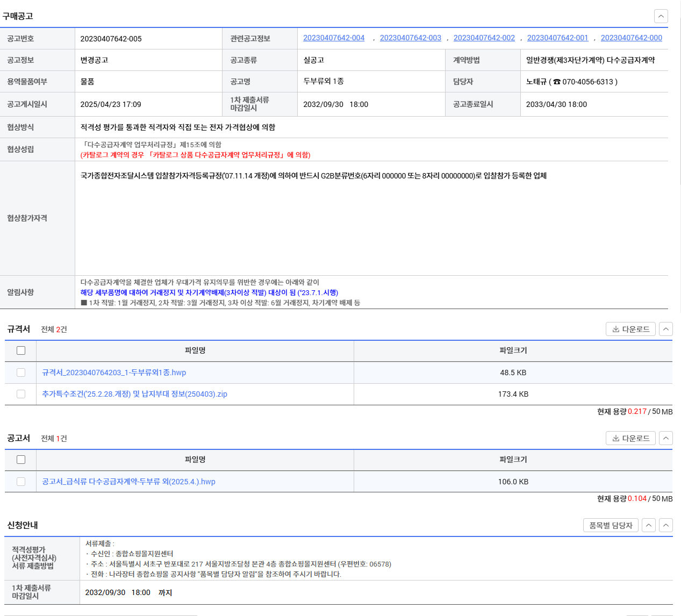Click the 공고서 다운로드 button
The width and height of the screenshot is (681, 616).
pyautogui.click(x=630, y=438)
